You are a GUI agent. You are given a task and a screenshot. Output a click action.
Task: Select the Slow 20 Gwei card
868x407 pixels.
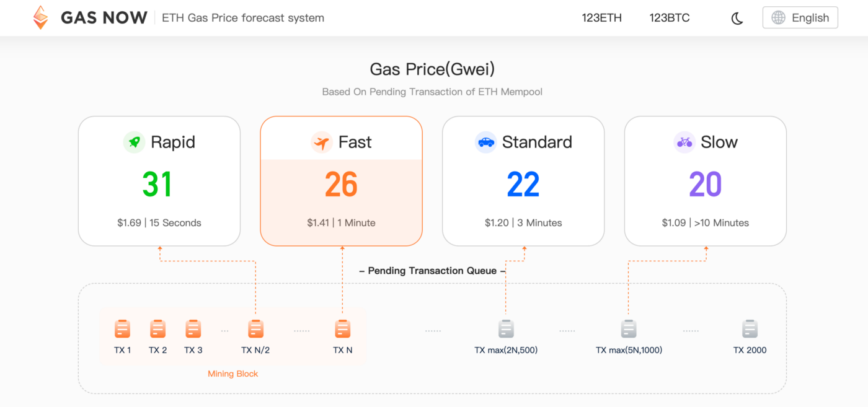706,181
